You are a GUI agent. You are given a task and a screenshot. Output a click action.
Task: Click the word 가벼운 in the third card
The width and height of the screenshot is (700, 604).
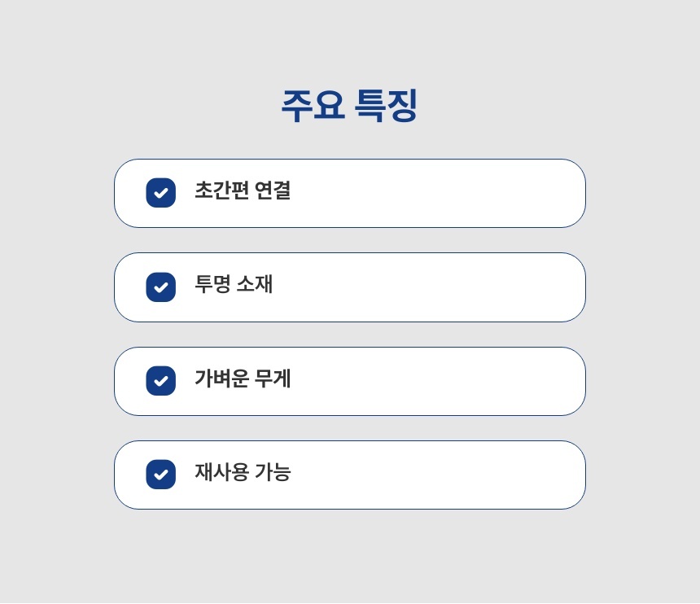(x=221, y=379)
